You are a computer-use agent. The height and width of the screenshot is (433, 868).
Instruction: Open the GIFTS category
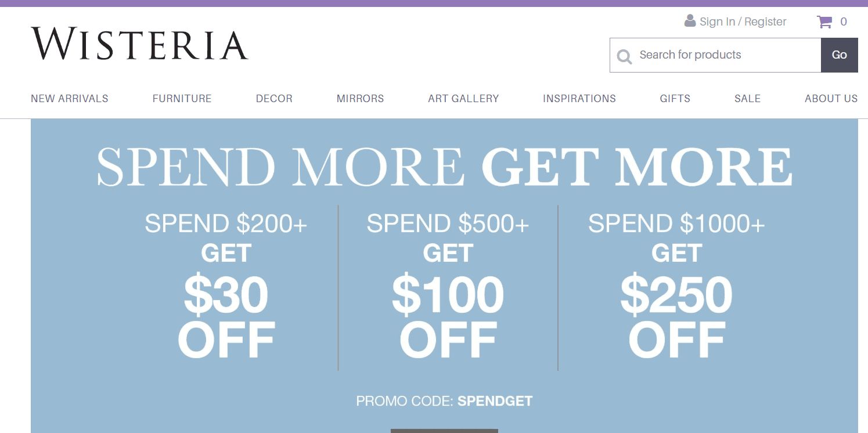(675, 99)
